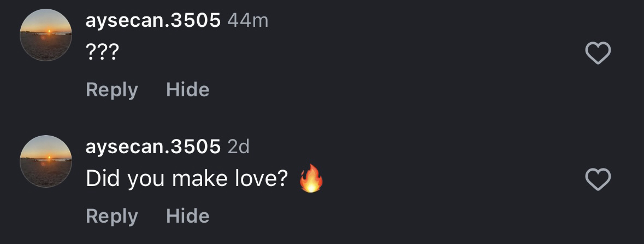Open aysecan.3505 profile from the 2d comment

tap(153, 147)
